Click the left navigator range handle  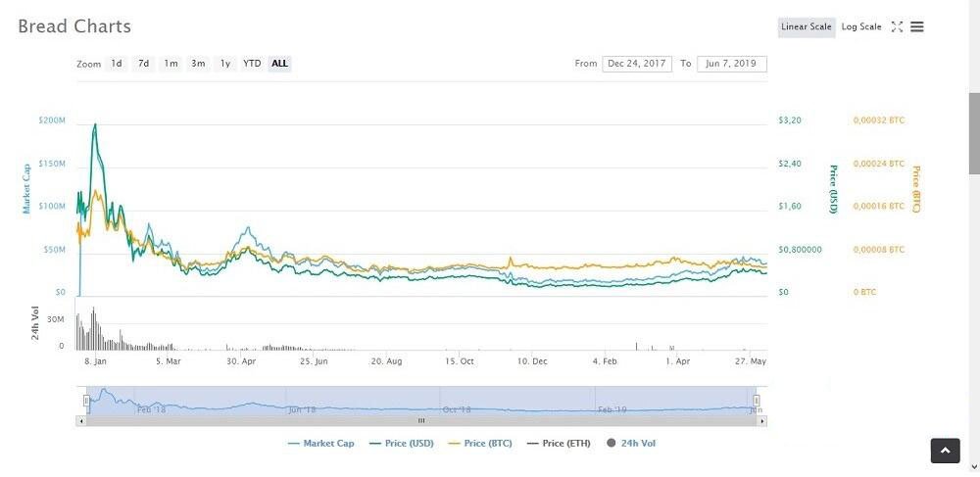(x=87, y=401)
